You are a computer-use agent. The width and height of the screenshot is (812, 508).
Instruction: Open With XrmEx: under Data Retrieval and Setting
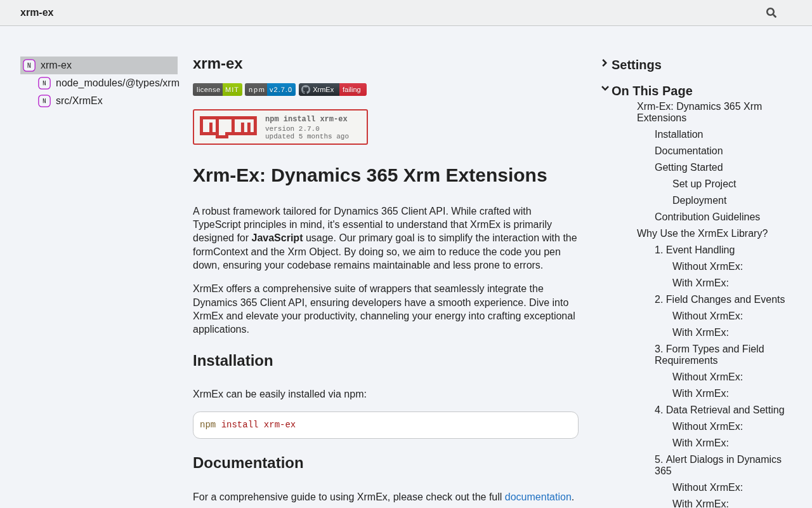(700, 443)
